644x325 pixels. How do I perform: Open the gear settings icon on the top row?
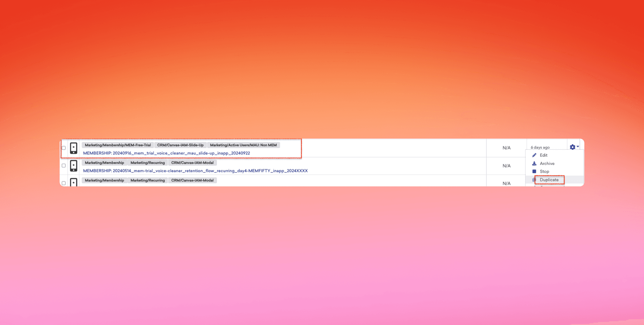(x=572, y=147)
